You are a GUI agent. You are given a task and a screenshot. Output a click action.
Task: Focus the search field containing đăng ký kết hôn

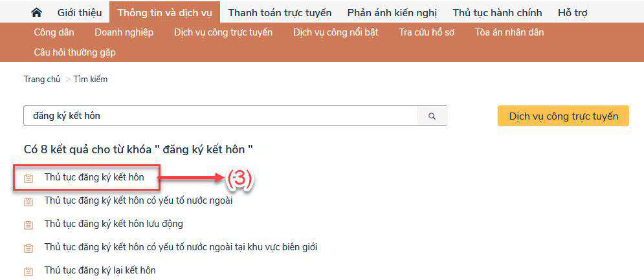coord(220,116)
